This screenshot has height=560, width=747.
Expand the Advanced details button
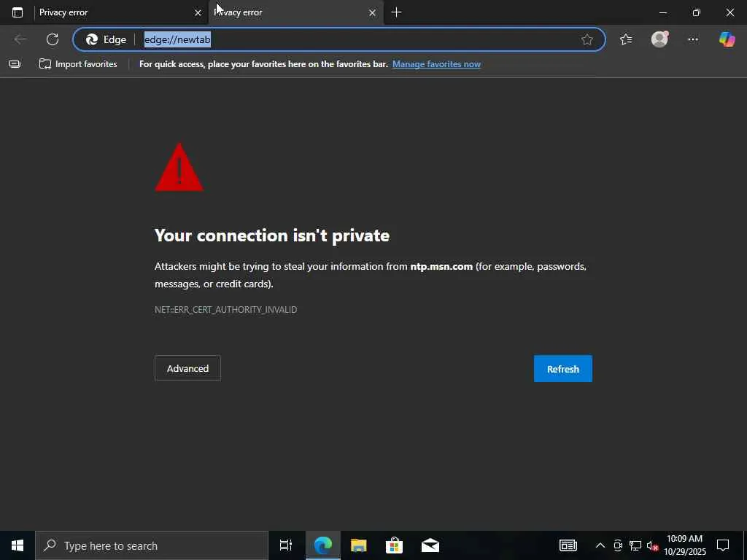187,368
